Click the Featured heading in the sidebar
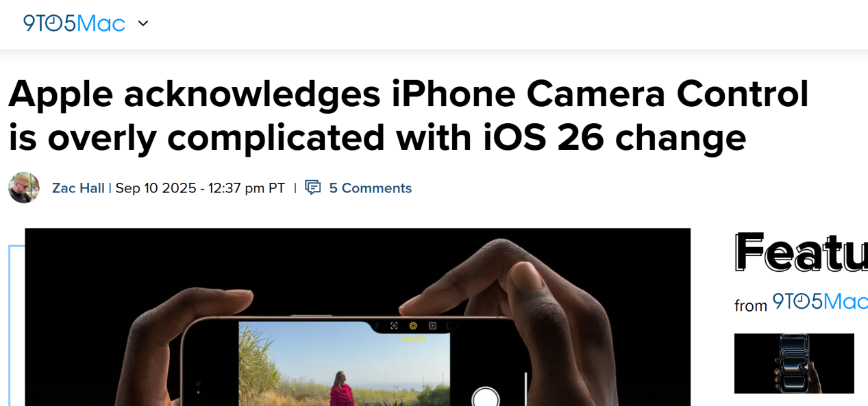This screenshot has height=406, width=868. [x=801, y=252]
